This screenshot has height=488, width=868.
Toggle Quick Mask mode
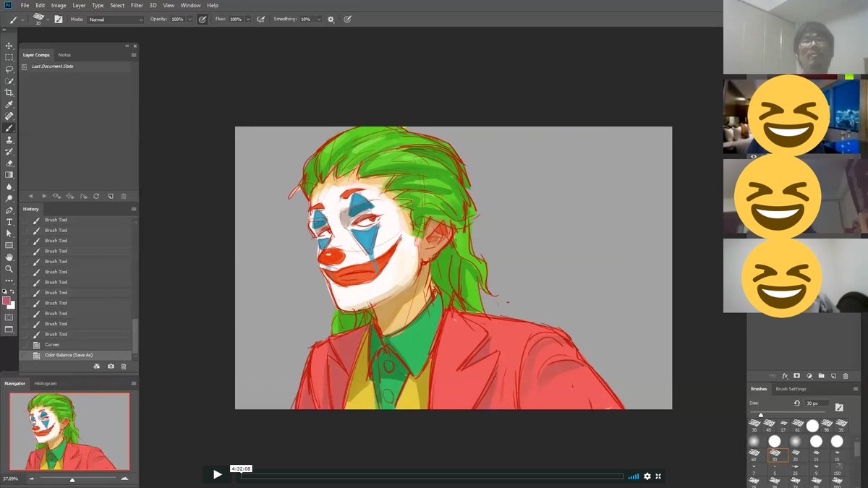point(9,317)
